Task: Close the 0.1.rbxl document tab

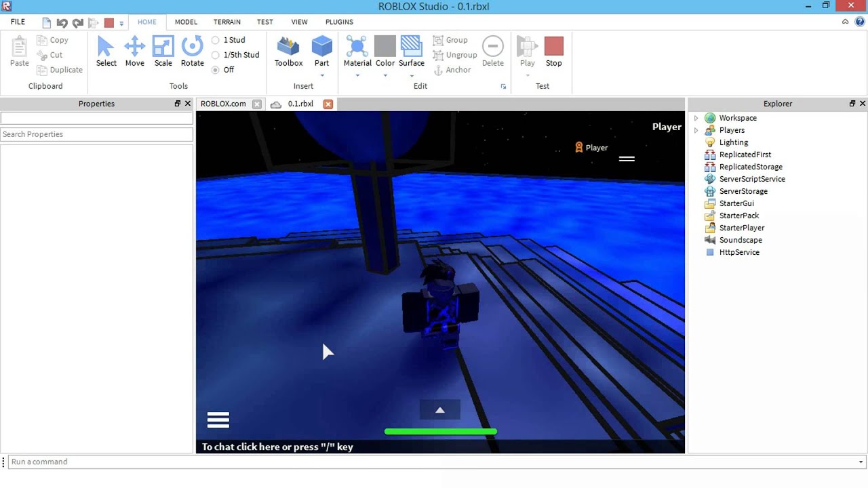Action: (x=328, y=104)
